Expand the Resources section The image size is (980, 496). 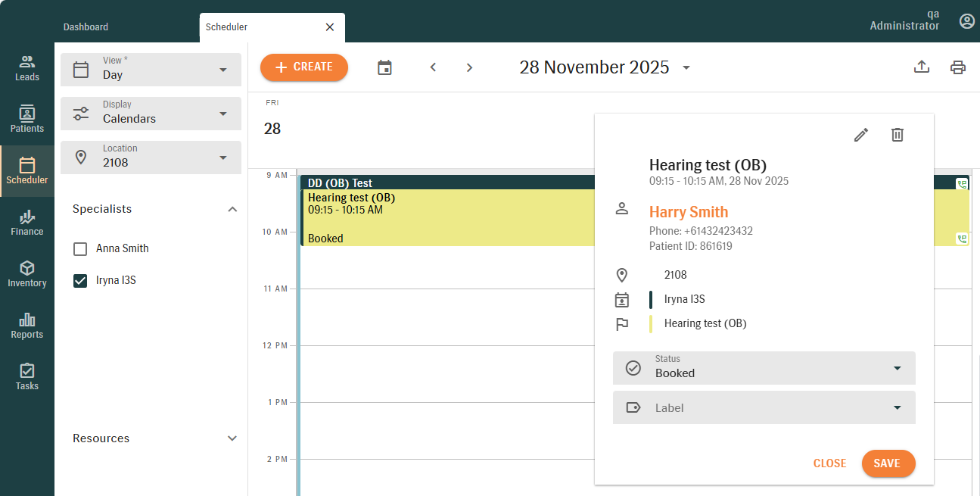click(x=232, y=438)
